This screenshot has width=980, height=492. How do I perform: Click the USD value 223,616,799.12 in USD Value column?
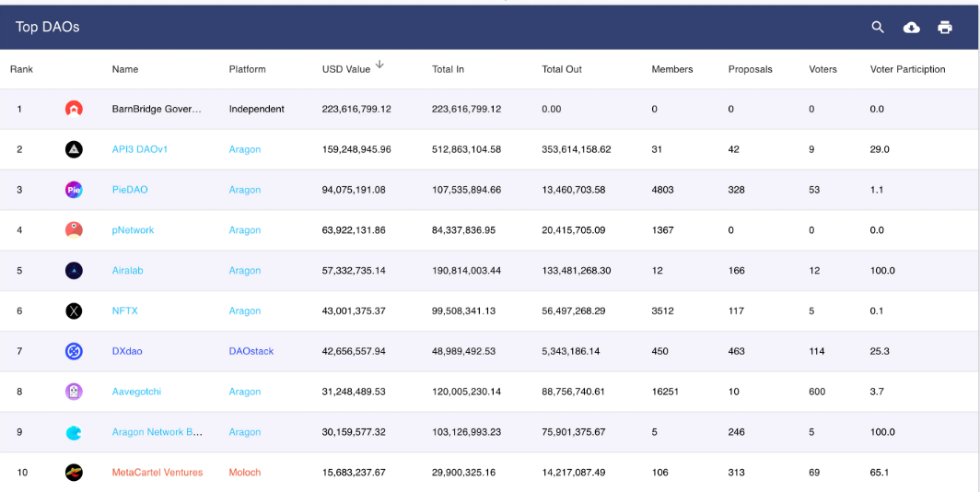[356, 109]
